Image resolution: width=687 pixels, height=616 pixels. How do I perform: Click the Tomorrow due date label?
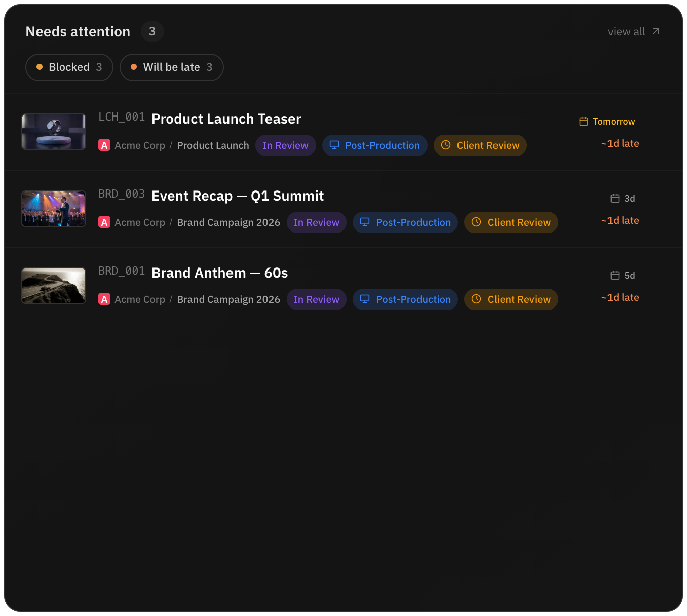[614, 122]
